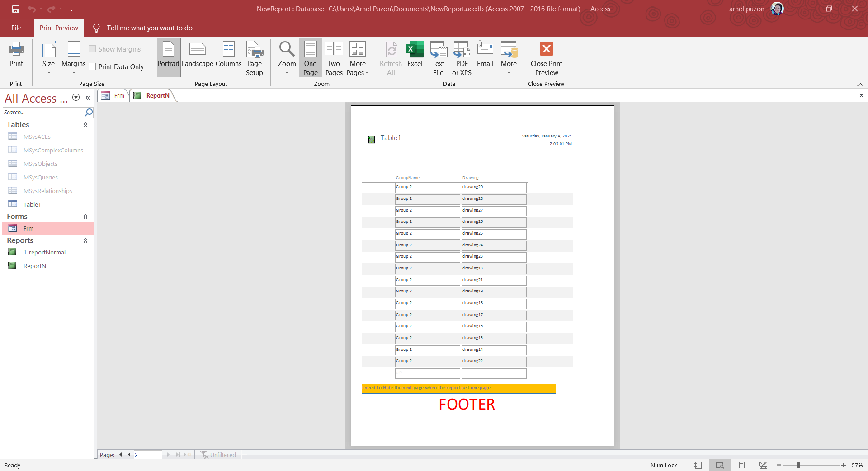The image size is (868, 471).
Task: Select the Print Preview ribbon tab
Action: tap(59, 28)
